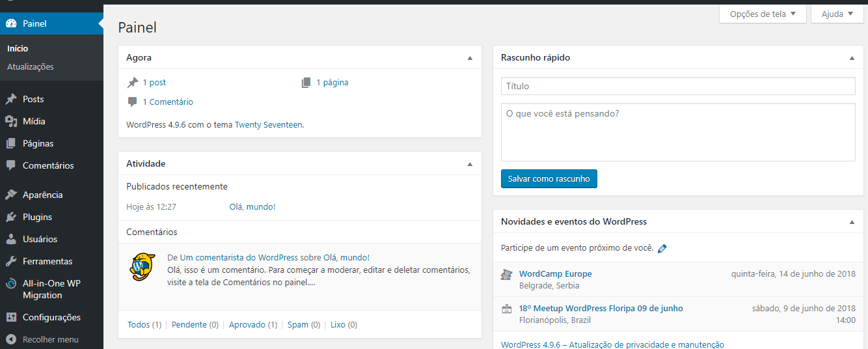Open WordPress 4.9.6 privacy update news link

612,344
